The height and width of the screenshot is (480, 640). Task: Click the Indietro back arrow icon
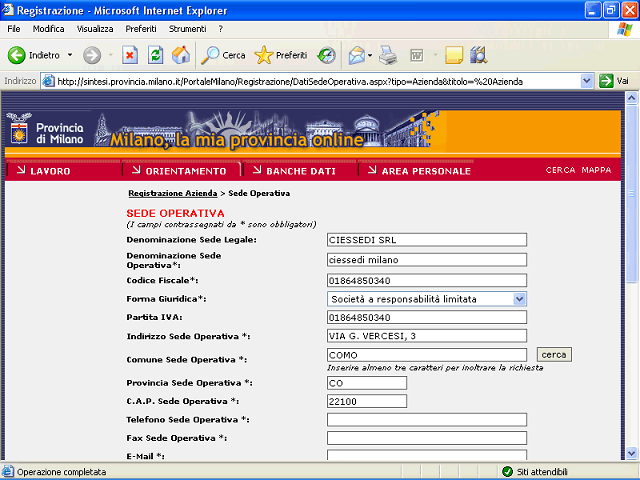point(16,55)
